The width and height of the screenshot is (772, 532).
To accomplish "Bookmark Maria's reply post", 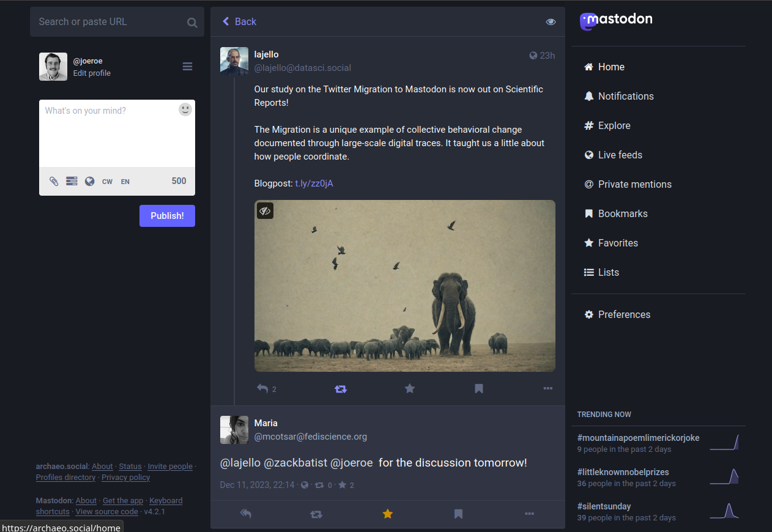I will pos(458,514).
